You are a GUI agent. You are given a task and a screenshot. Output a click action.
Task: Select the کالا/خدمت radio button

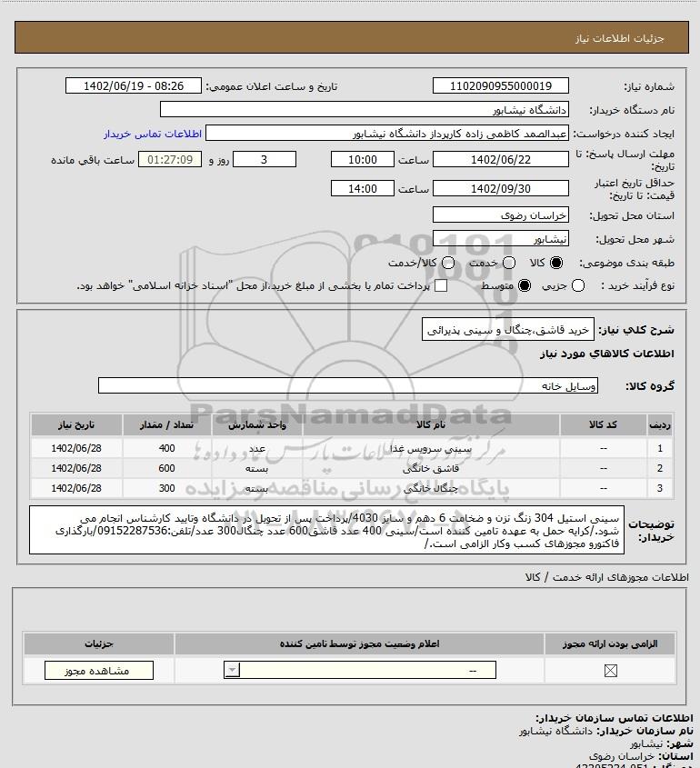pos(447,263)
